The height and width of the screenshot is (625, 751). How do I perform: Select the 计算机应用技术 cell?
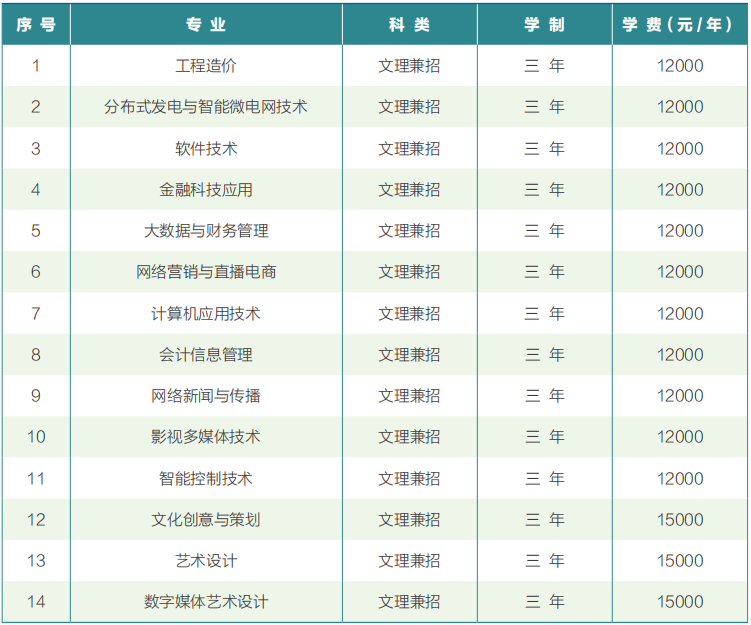click(206, 314)
